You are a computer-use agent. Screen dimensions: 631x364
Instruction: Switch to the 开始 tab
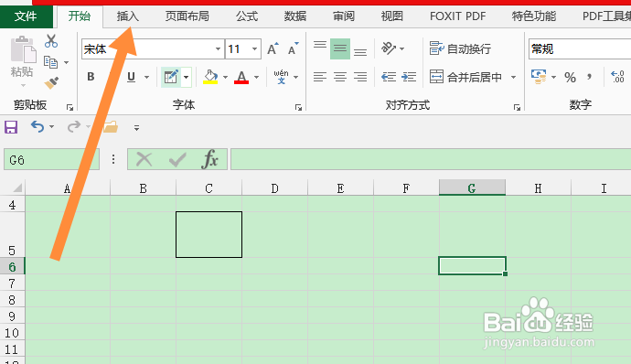coord(80,16)
